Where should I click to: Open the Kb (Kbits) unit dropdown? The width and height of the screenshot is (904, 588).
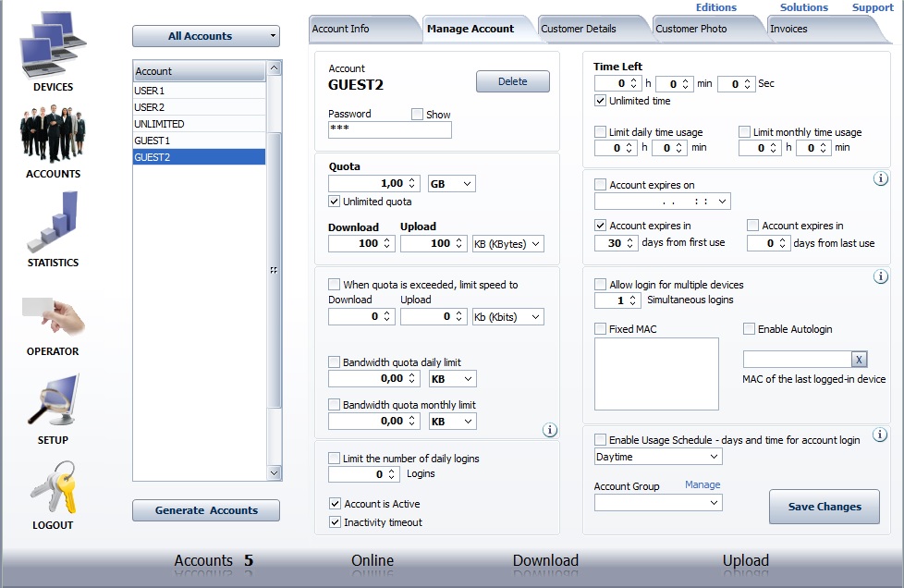pyautogui.click(x=508, y=317)
